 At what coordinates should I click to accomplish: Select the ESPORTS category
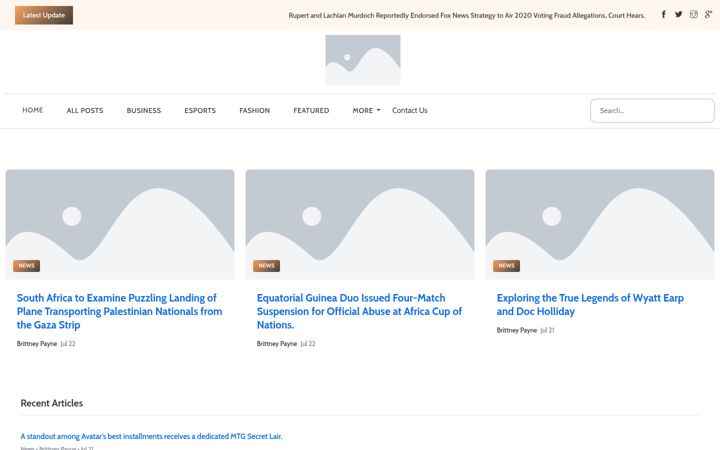tap(200, 110)
